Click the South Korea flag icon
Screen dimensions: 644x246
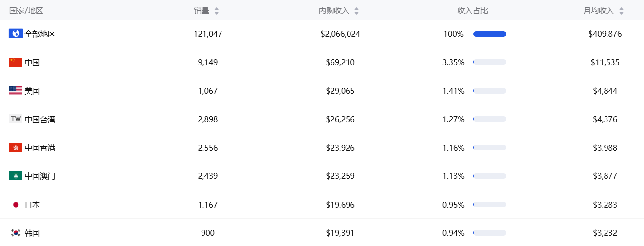click(16, 233)
